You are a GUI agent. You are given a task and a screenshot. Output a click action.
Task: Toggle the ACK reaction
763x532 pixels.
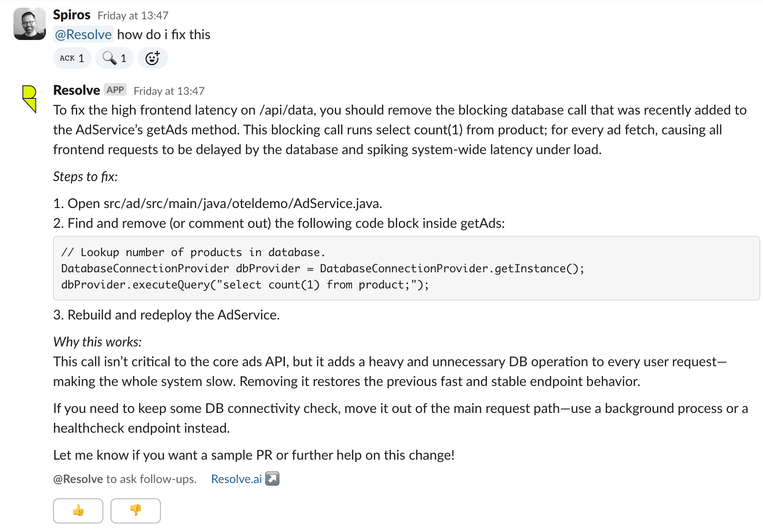(x=72, y=58)
